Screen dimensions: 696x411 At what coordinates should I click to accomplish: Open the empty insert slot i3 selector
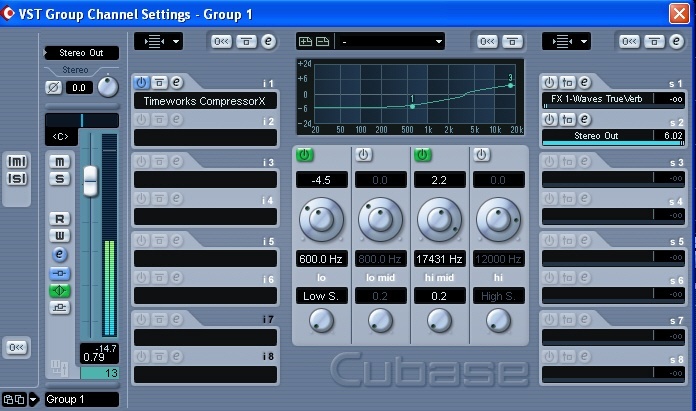point(206,180)
